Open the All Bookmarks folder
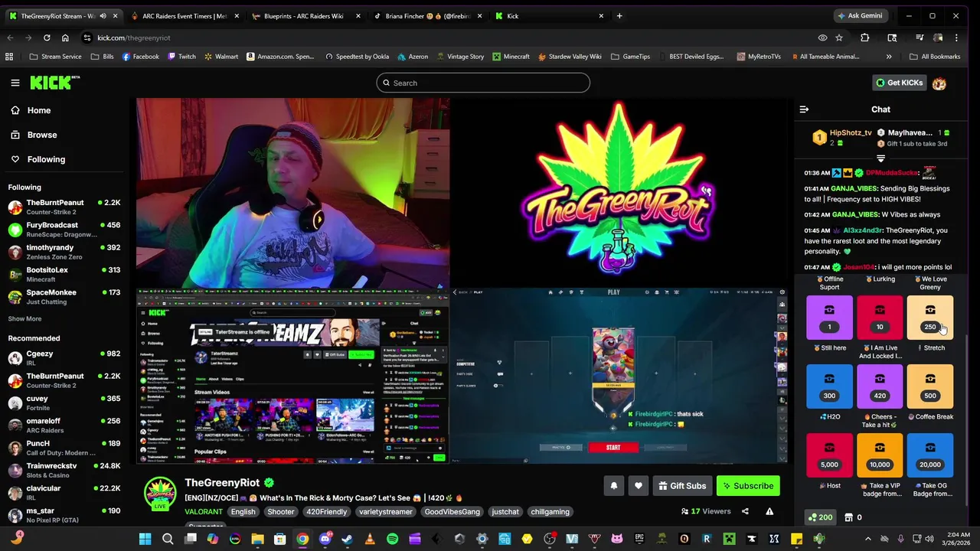 pyautogui.click(x=934, y=57)
